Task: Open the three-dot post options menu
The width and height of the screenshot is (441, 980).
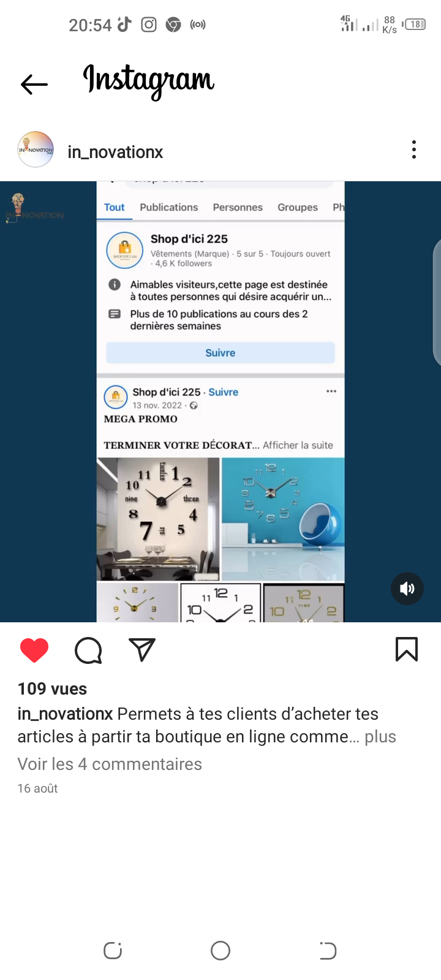Action: coord(414,149)
